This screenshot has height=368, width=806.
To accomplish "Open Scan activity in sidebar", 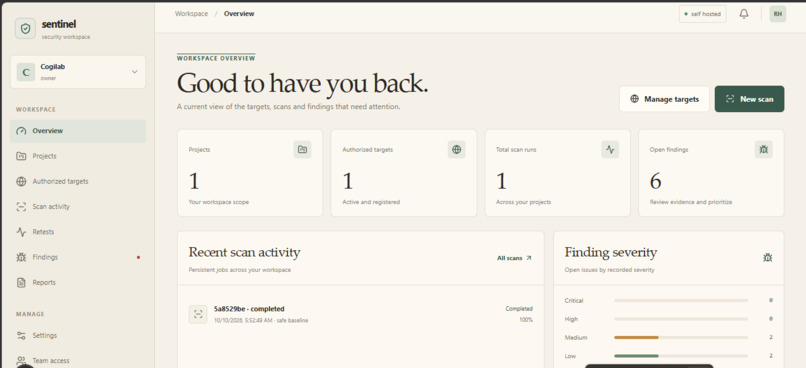I will coord(78,207).
